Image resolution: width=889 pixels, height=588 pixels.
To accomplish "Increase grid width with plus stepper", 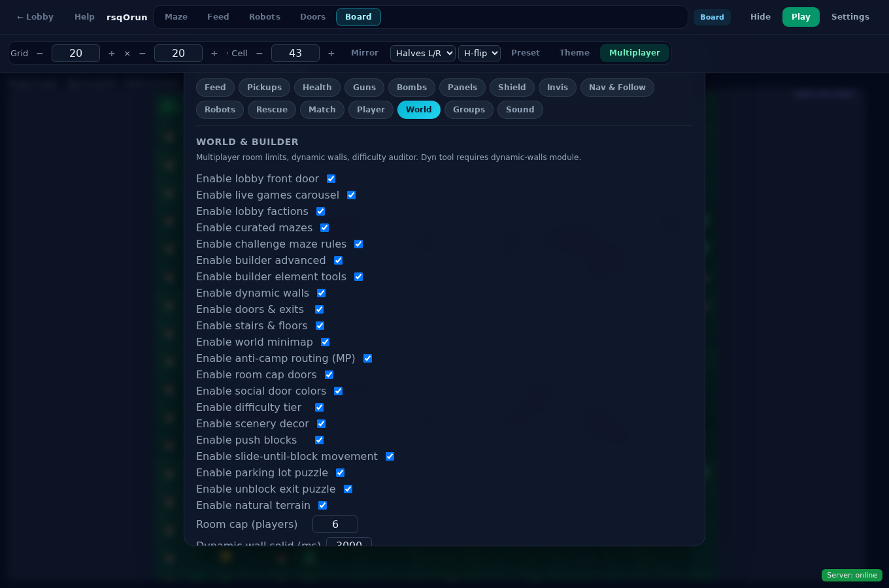I will 112,54.
